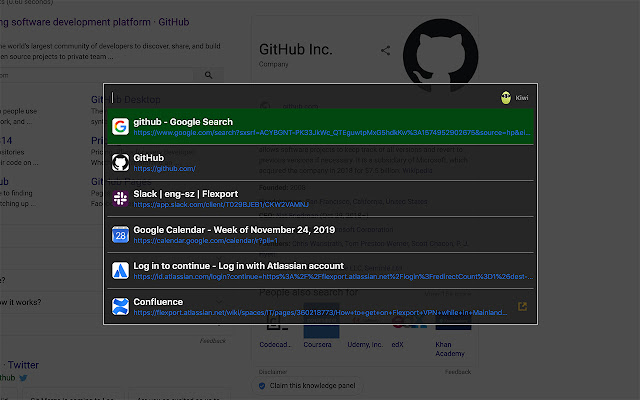Click the Google Calendar 28 icon
640x400 pixels.
click(120, 234)
